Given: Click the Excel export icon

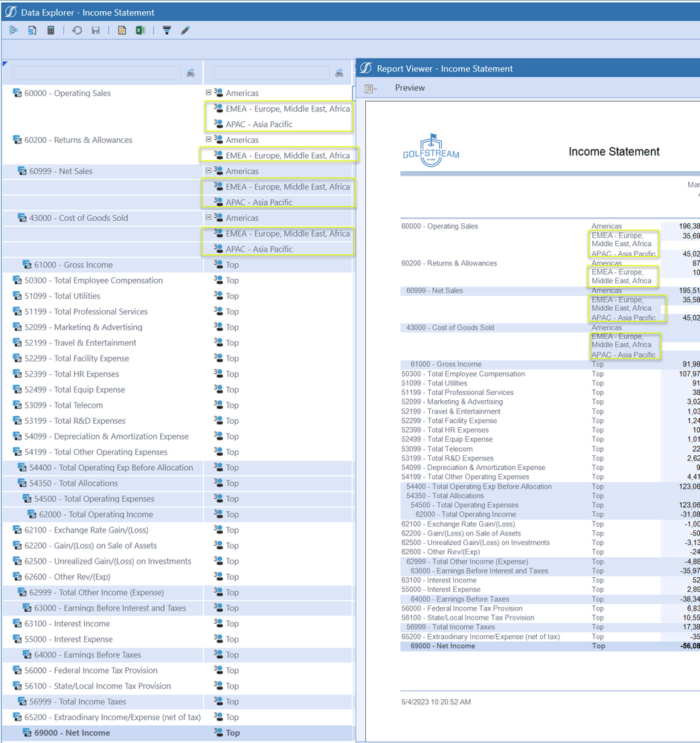Looking at the screenshot, I should (x=140, y=30).
